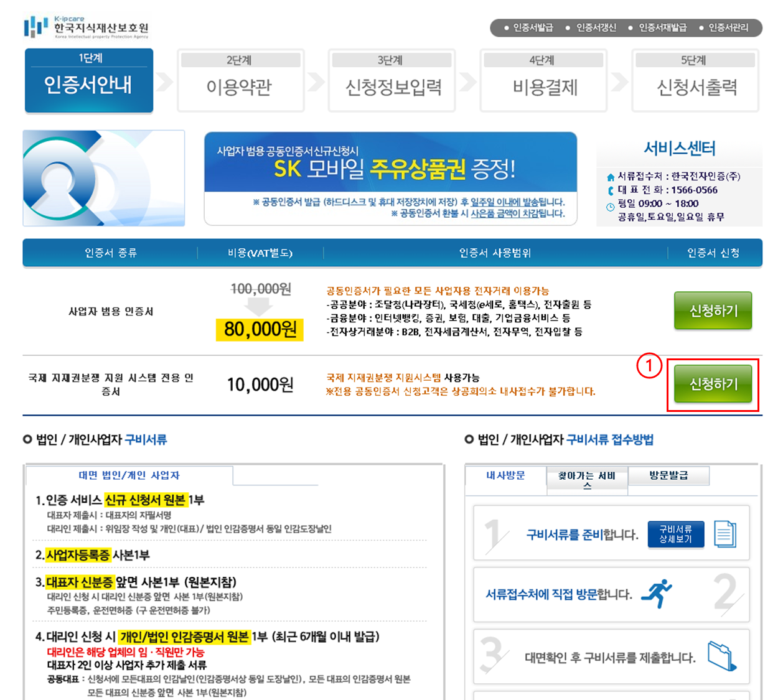The width and height of the screenshot is (783, 700).
Task: Click the house icon next to 서류접수처
Action: tap(611, 177)
